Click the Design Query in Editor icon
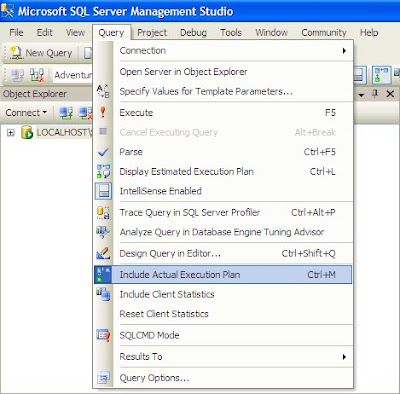400x394 pixels. tap(103, 253)
